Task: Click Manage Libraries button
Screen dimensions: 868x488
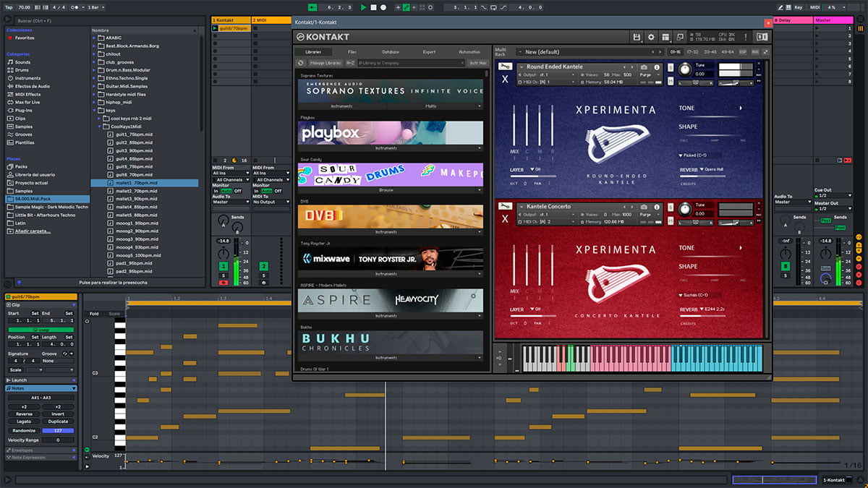Action: (325, 64)
